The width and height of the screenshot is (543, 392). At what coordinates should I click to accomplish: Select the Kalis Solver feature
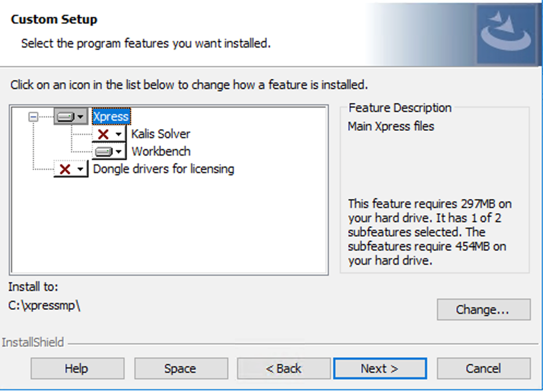[160, 134]
